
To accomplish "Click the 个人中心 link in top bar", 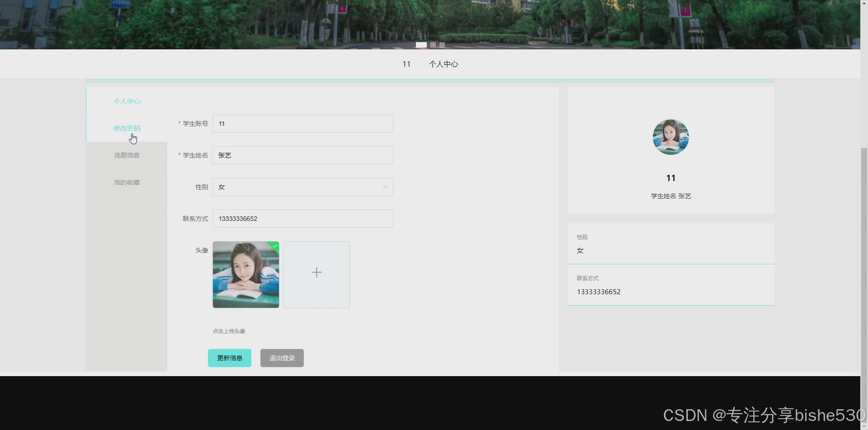I will coord(443,64).
